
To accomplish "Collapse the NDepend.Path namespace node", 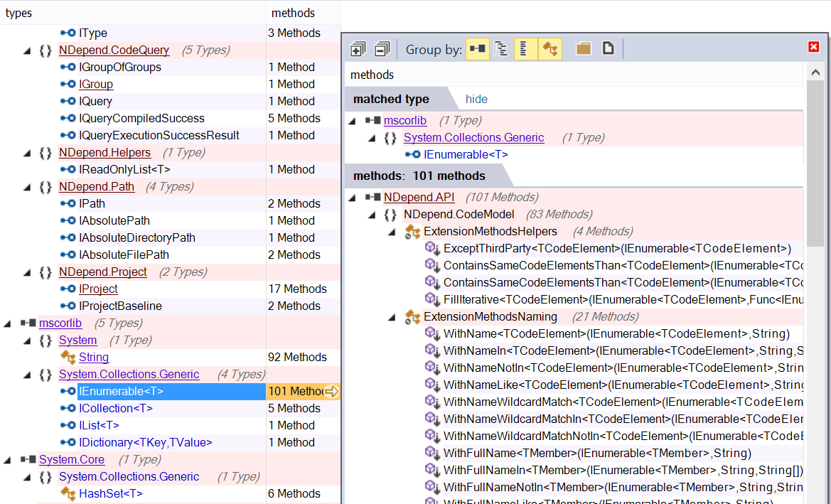I will click(27, 187).
